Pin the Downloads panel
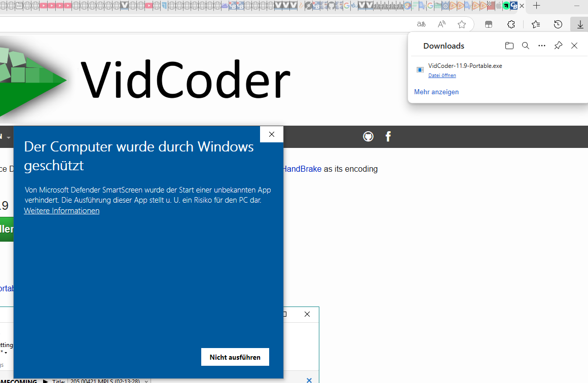The image size is (588, 383). pos(558,46)
